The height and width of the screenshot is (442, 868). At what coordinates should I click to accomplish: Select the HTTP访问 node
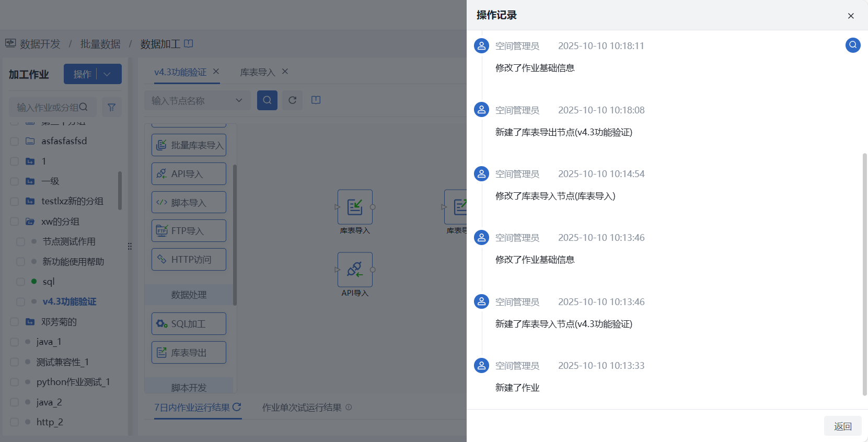pyautogui.click(x=189, y=260)
